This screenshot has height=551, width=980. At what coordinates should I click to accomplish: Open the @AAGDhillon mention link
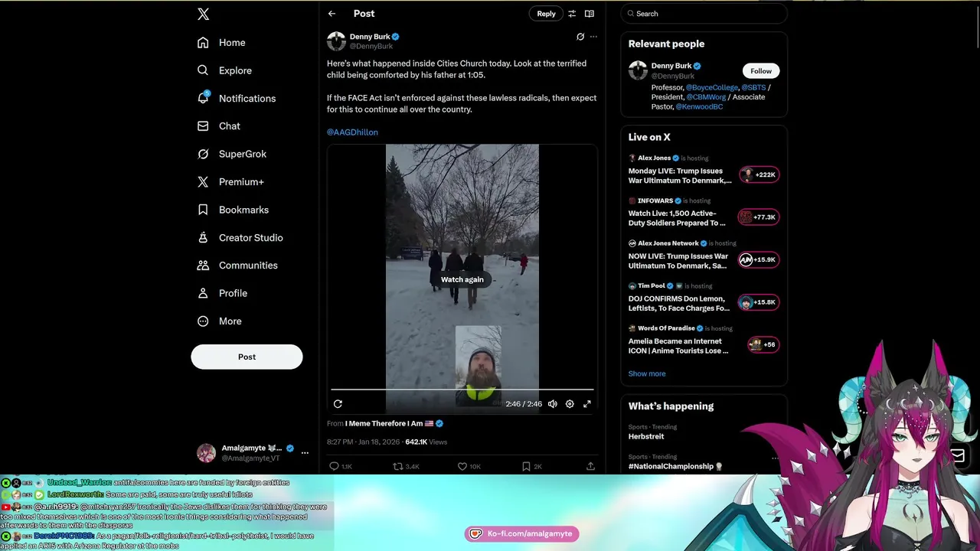click(x=352, y=132)
